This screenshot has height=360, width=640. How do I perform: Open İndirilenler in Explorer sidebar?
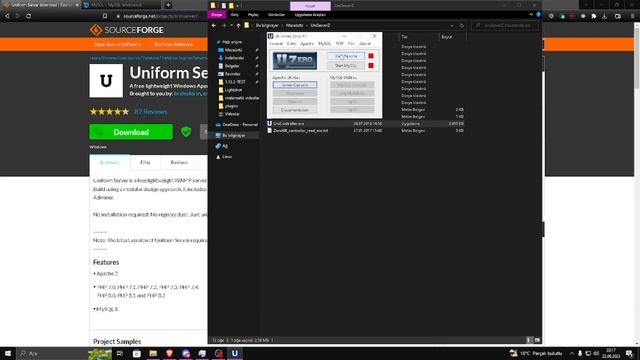(x=234, y=58)
